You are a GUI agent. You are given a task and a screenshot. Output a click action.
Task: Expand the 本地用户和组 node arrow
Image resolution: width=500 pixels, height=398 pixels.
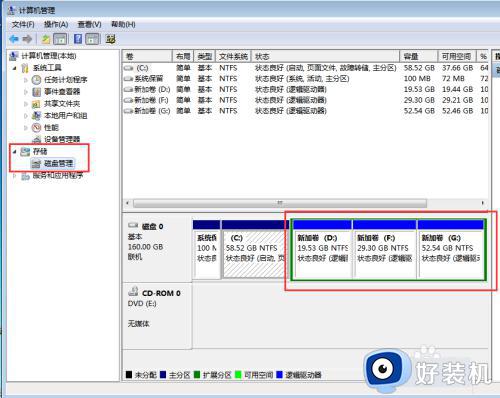click(x=26, y=116)
